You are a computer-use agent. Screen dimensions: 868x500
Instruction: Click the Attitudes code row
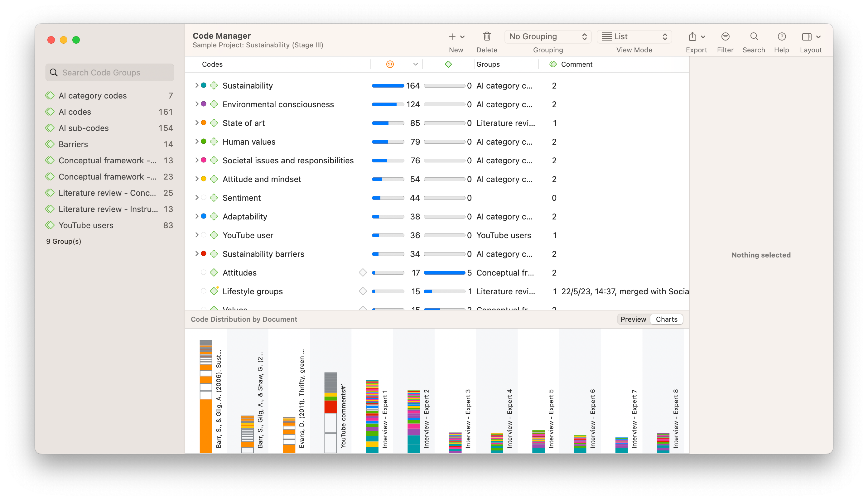click(239, 273)
